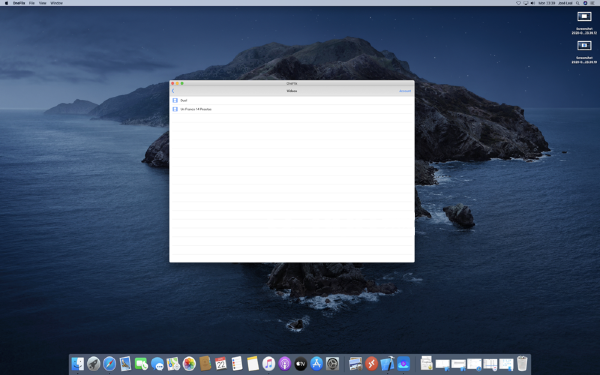Open Contacts book icon in Dock
The image size is (600, 375).
coord(205,364)
